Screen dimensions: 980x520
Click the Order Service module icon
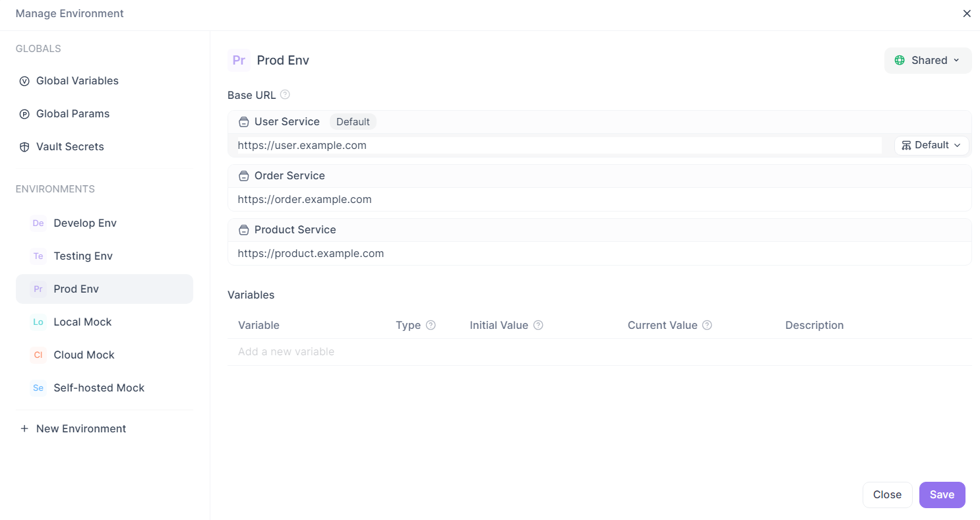[x=244, y=176]
